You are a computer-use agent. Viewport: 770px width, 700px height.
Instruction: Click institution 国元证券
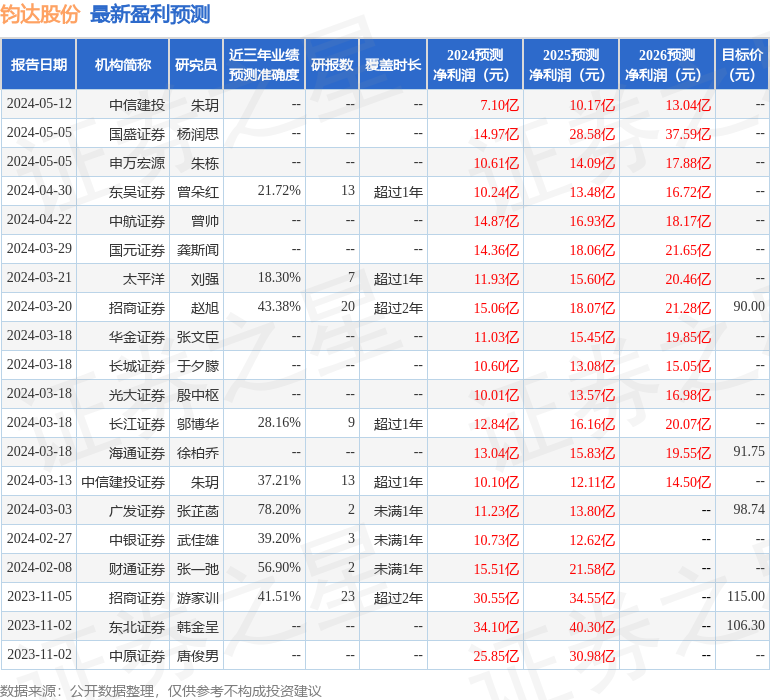pyautogui.click(x=137, y=250)
